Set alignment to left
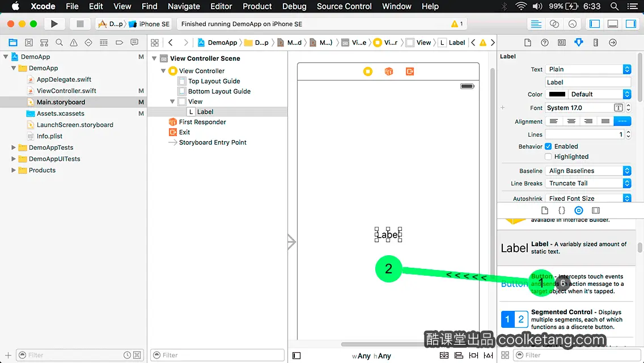This screenshot has height=363, width=644. [554, 121]
